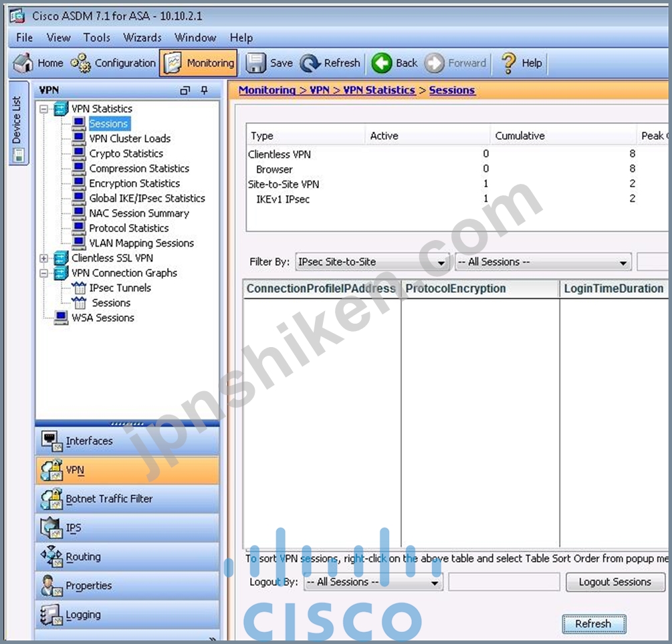Click the Protocol Statistics monitor icon
672x644 pixels.
point(78,227)
